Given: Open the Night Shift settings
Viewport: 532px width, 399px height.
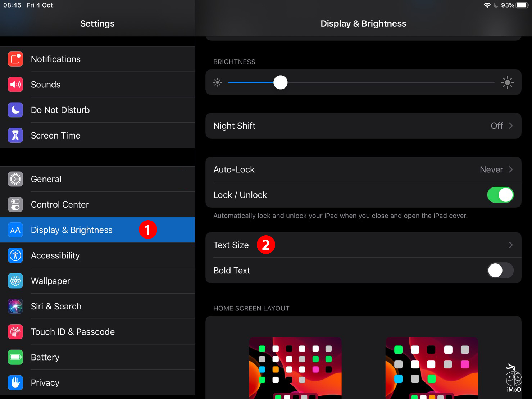Looking at the screenshot, I should tap(363, 126).
